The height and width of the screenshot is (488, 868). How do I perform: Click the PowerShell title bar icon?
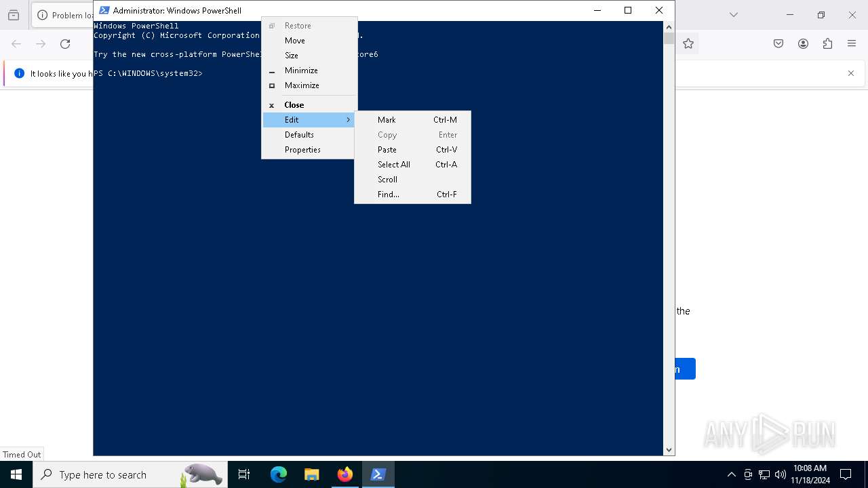[104, 10]
